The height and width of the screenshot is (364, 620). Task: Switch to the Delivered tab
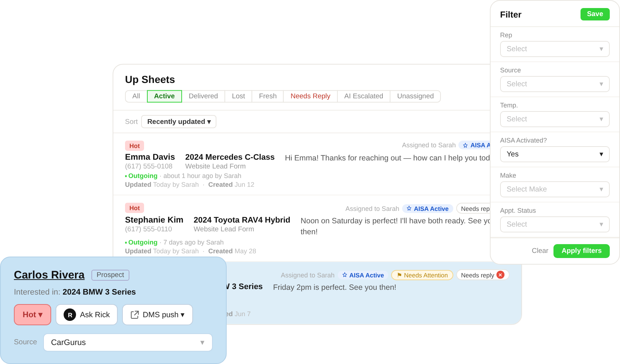point(203,96)
